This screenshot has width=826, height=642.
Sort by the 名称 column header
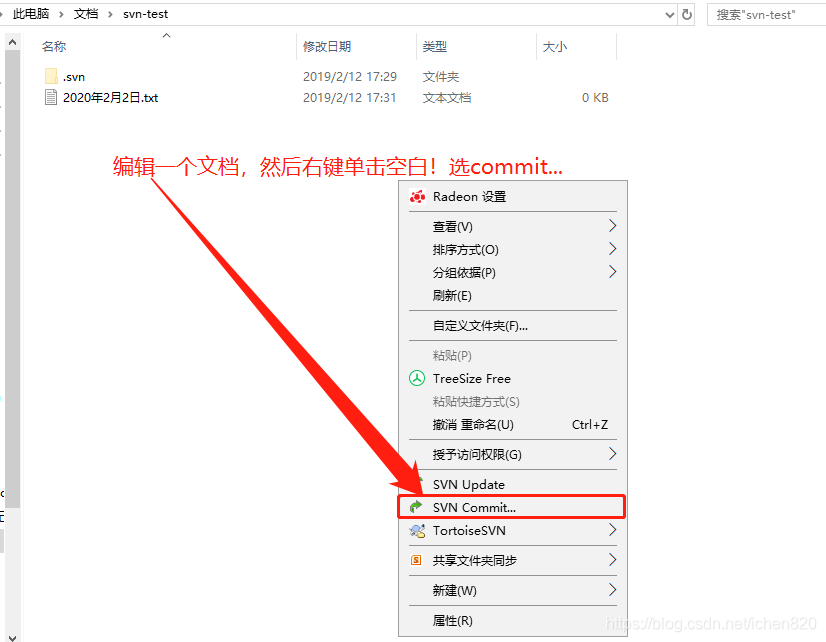click(x=54, y=46)
